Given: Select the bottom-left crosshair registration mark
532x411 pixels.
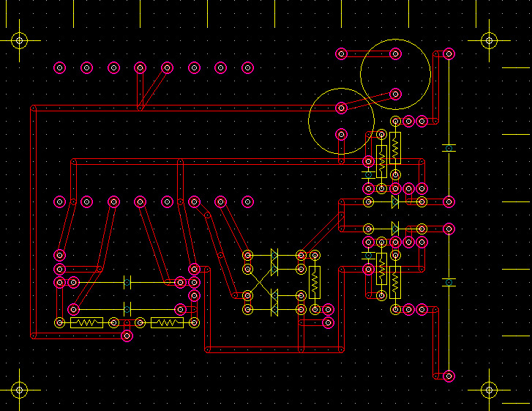Looking at the screenshot, I should tap(20, 390).
